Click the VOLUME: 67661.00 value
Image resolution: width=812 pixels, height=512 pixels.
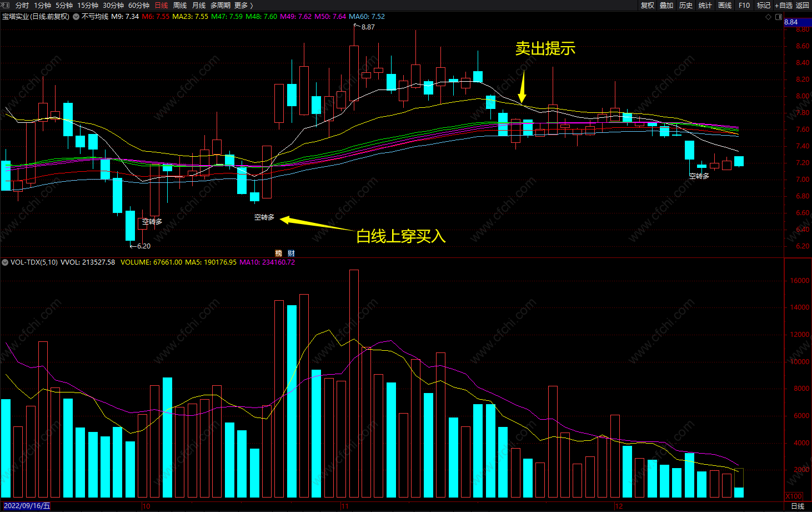click(151, 262)
